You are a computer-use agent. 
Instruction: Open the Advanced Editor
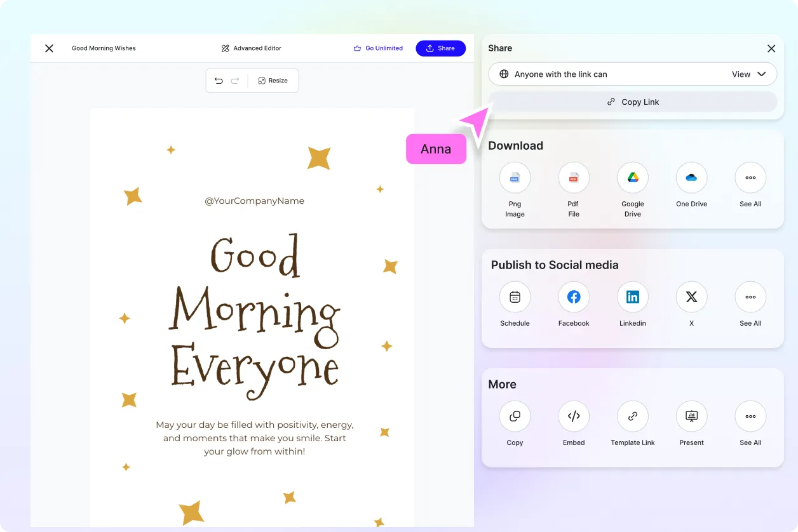pyautogui.click(x=251, y=48)
